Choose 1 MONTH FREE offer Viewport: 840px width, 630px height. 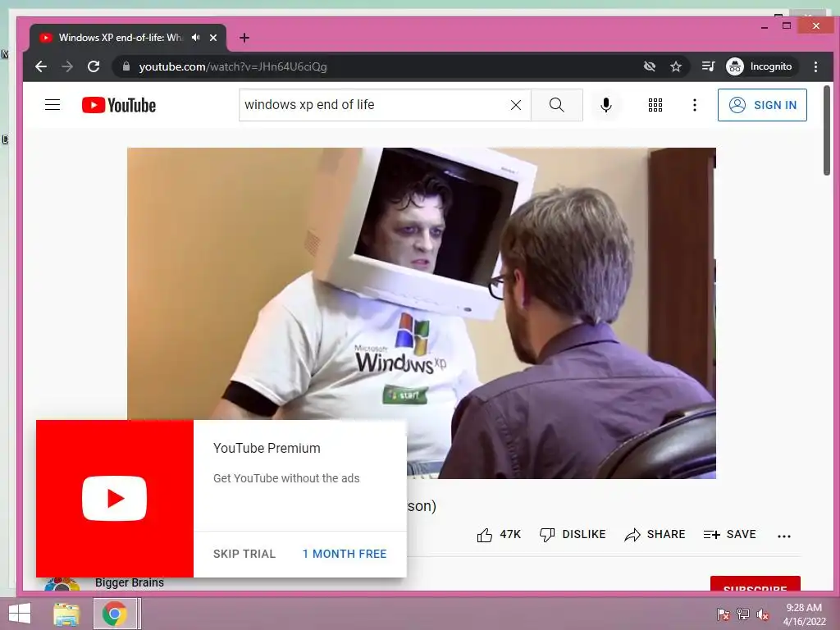tap(345, 554)
